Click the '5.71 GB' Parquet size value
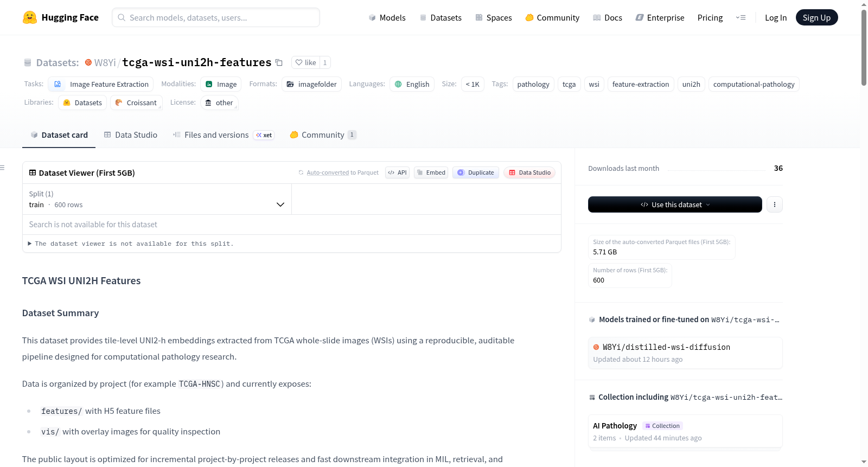The height and width of the screenshot is (467, 868). click(x=605, y=252)
